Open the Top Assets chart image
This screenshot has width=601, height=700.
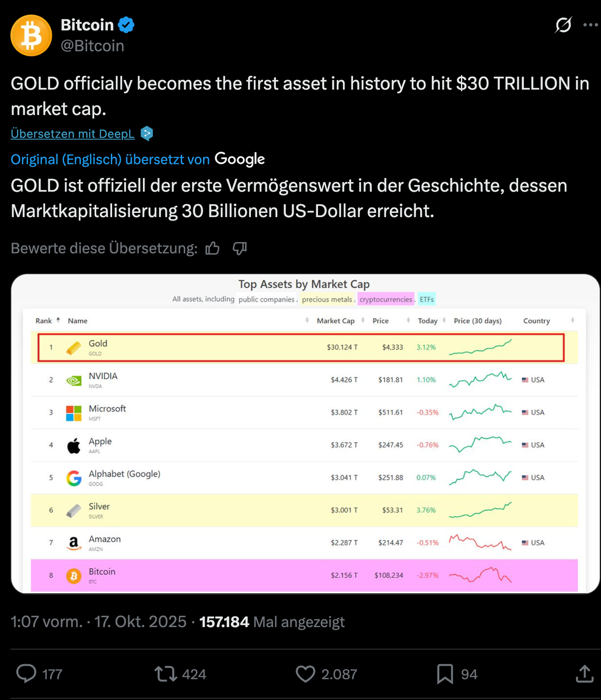click(x=305, y=467)
